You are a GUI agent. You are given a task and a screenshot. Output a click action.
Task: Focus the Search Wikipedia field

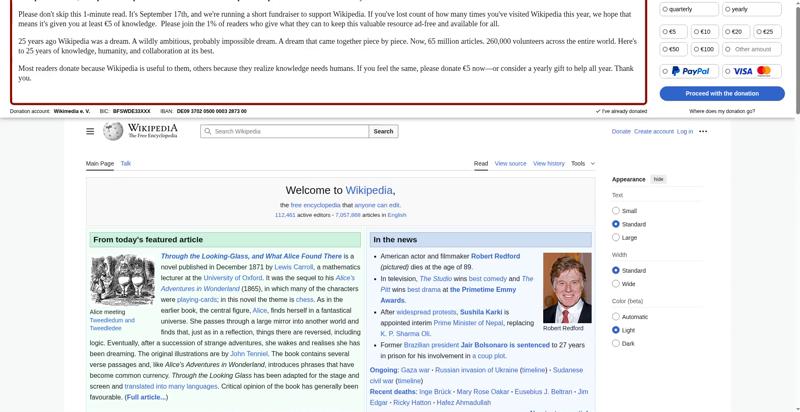284,132
